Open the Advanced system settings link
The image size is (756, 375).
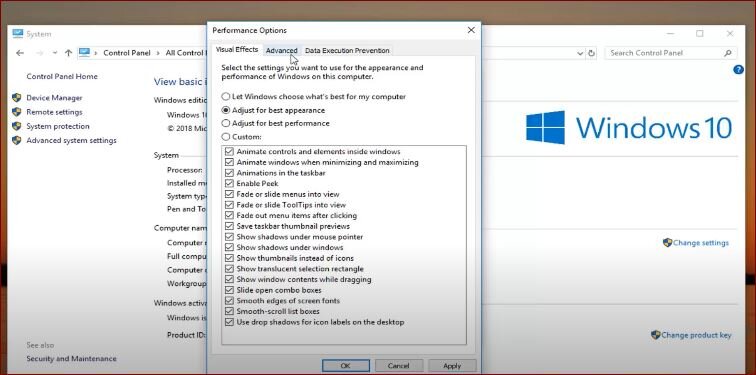[x=71, y=140]
